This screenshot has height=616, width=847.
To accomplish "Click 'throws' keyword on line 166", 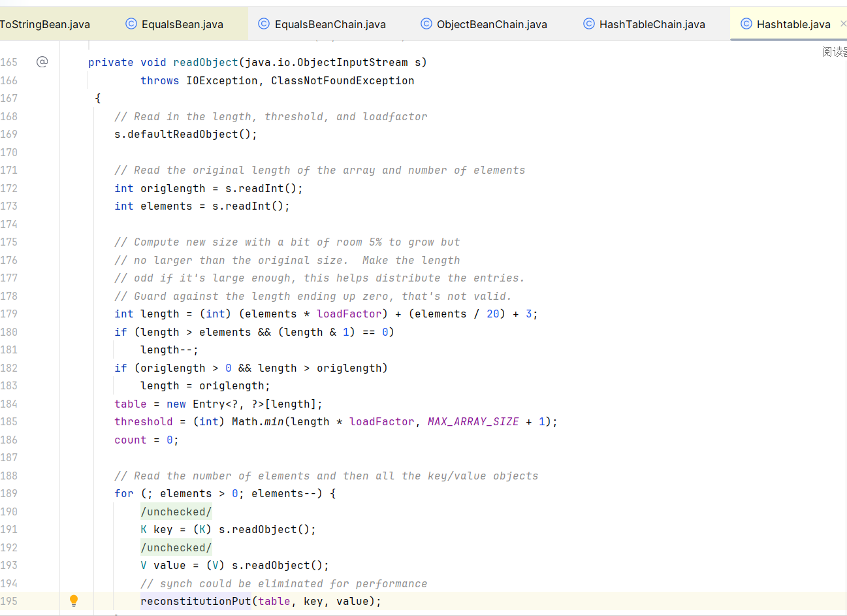I will (160, 80).
